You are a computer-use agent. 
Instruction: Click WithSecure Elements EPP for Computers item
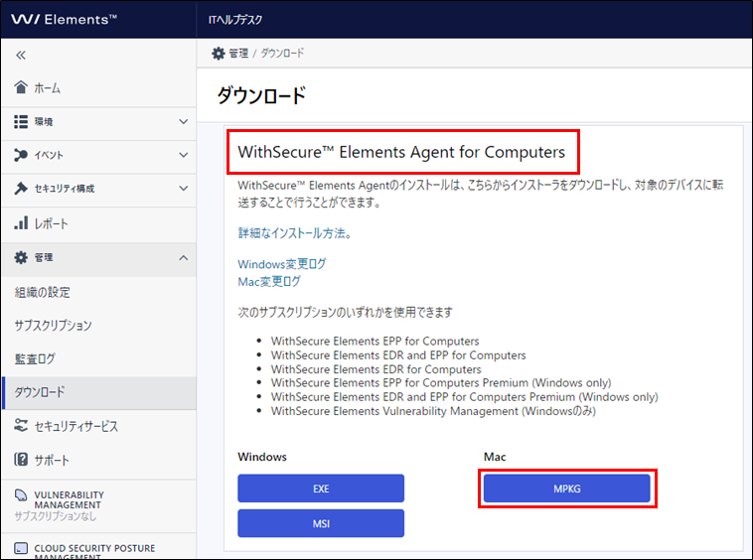click(x=376, y=341)
